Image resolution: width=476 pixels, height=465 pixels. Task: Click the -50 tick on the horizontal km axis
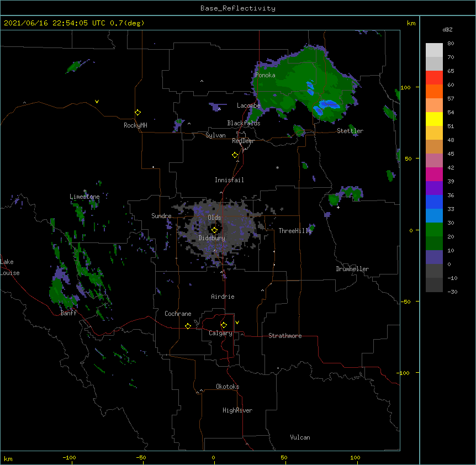(141, 458)
